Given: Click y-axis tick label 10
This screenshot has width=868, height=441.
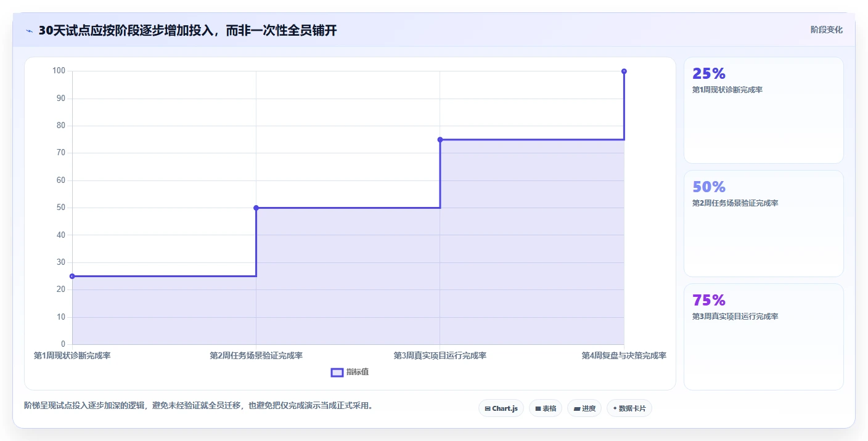Looking at the screenshot, I should [61, 317].
